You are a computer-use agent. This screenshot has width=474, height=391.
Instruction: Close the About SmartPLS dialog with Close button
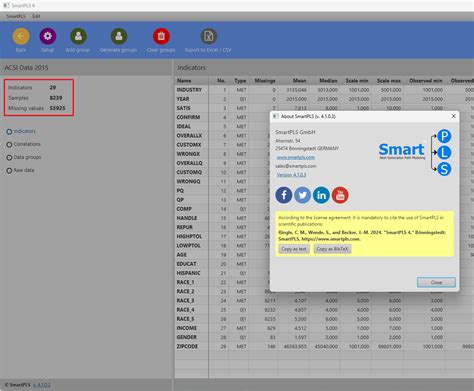coord(436,282)
